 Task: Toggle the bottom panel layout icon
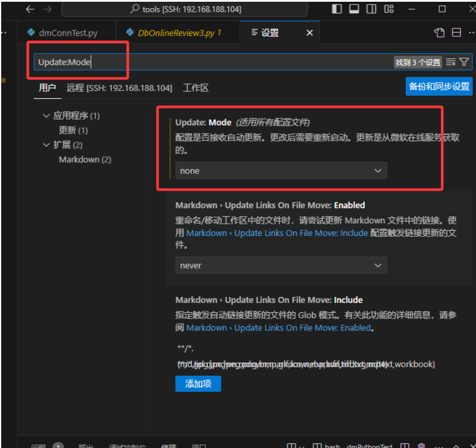coord(354,9)
